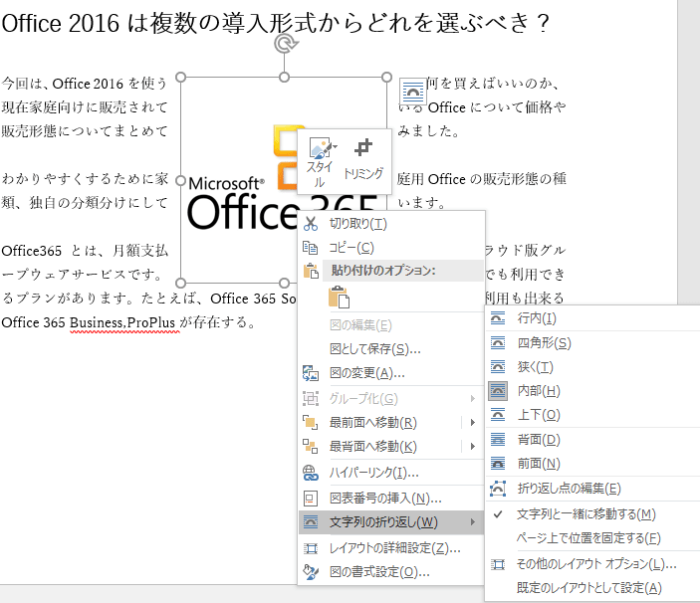Click the picture rotation handle
This screenshot has width=700, height=603.
(285, 43)
